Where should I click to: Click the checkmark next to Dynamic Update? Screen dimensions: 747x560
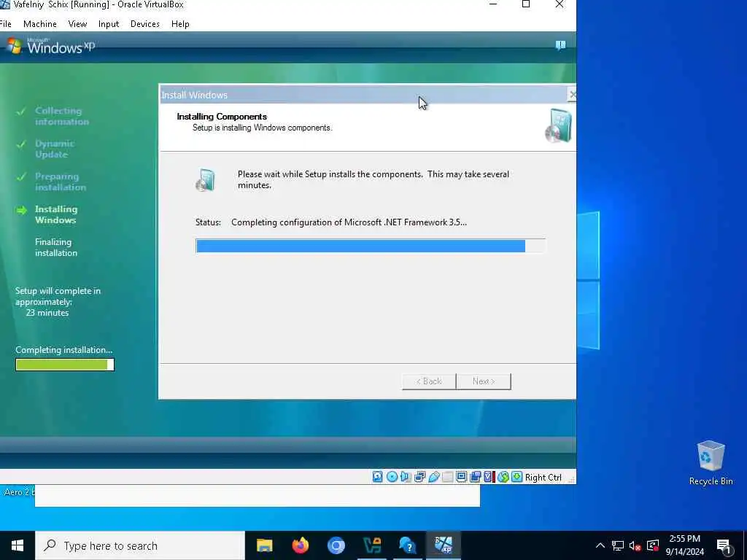click(21, 144)
